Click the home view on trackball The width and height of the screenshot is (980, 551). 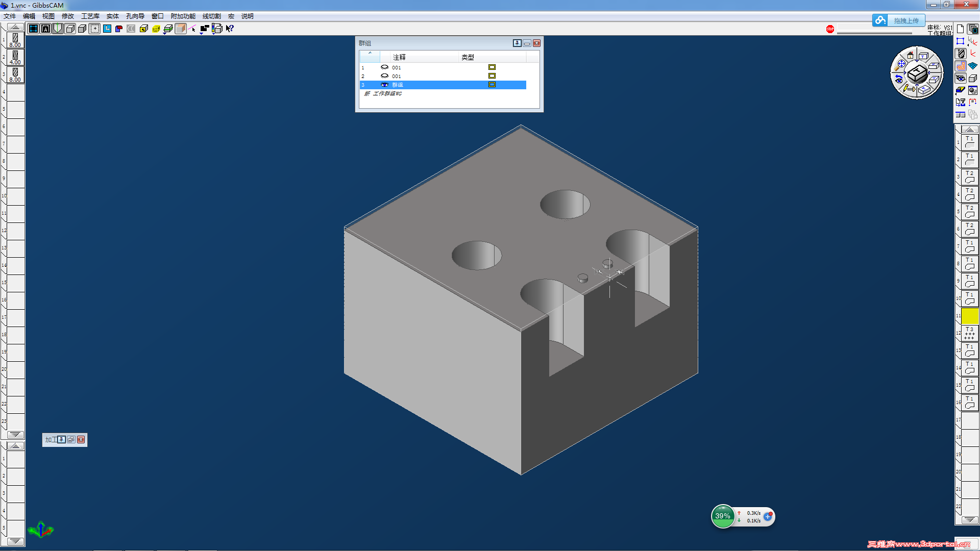(x=910, y=55)
